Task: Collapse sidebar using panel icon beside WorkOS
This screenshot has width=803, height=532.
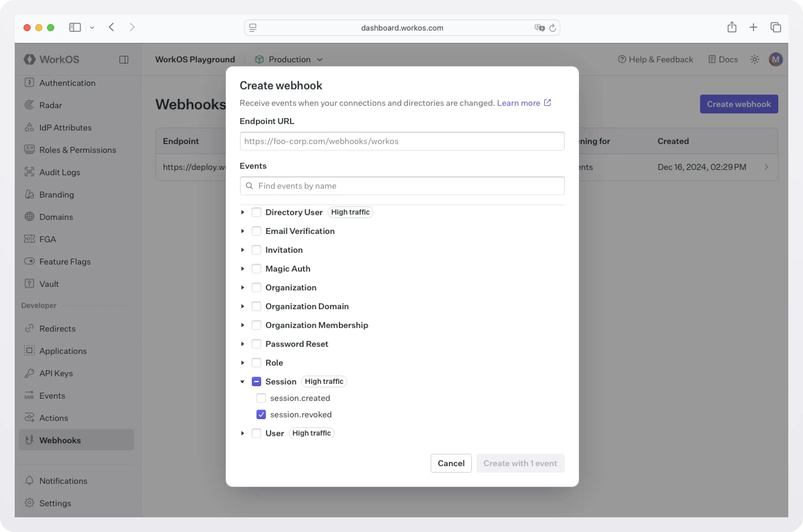Action: tap(124, 60)
